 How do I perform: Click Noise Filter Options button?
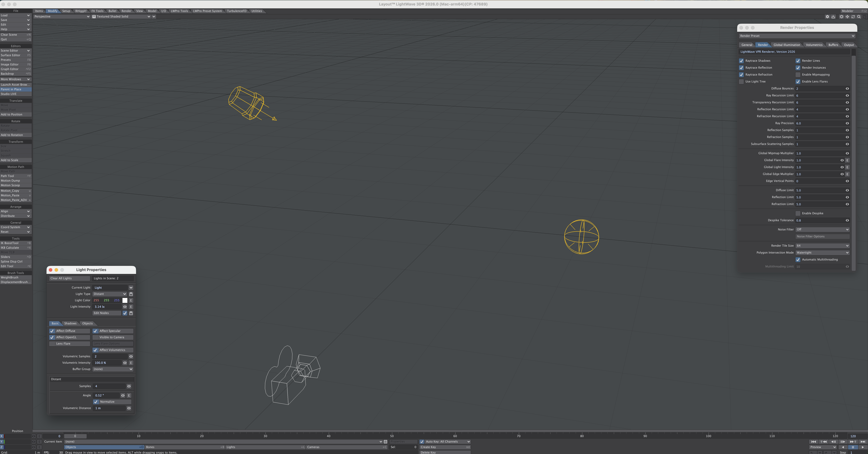coord(822,237)
